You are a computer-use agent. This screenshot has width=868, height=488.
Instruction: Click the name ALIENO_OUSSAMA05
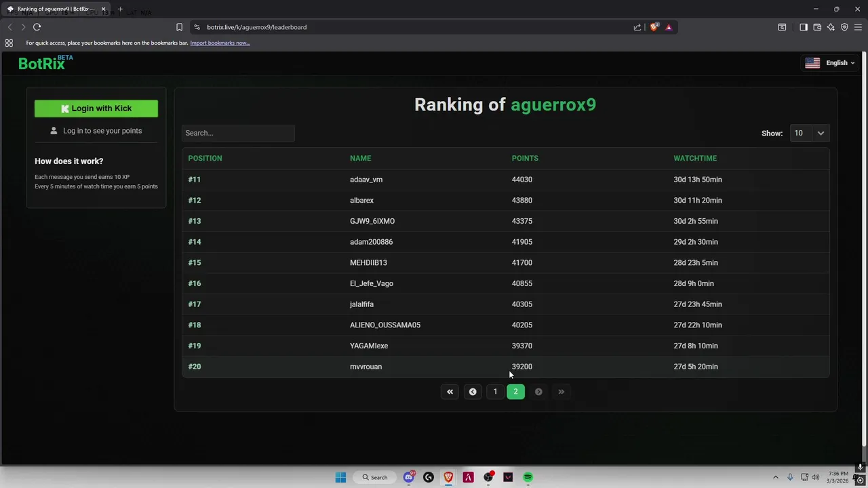(385, 325)
